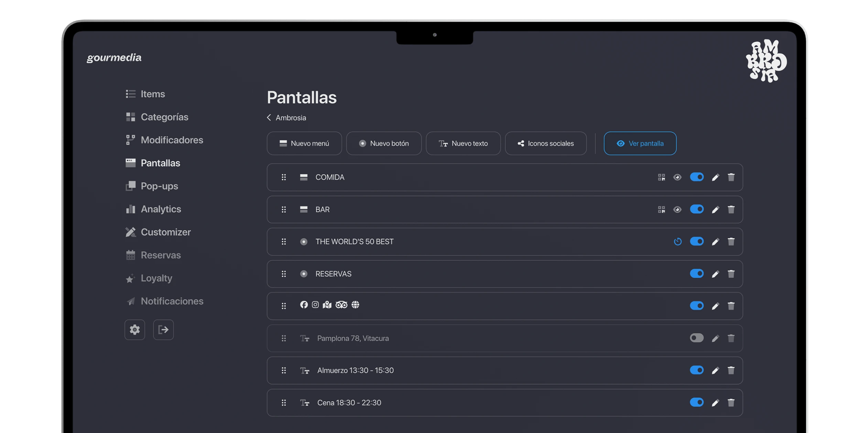Delete the BAR menu with trash icon

[x=731, y=210]
